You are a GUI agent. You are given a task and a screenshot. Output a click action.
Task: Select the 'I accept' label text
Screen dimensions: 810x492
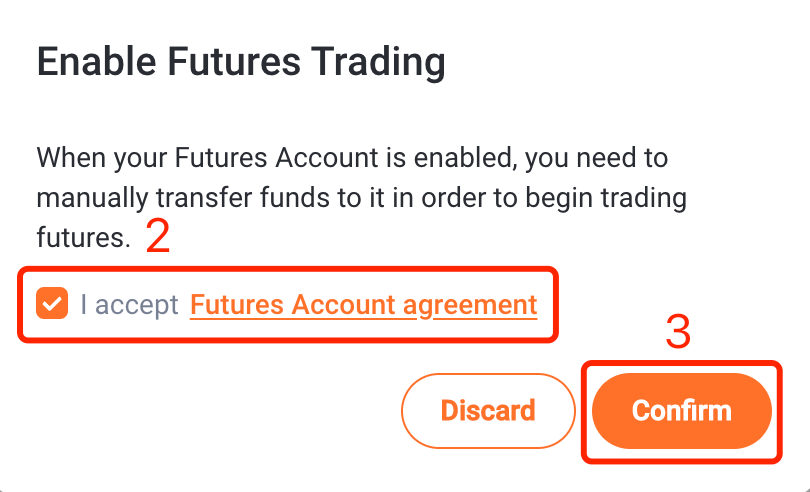tap(129, 304)
